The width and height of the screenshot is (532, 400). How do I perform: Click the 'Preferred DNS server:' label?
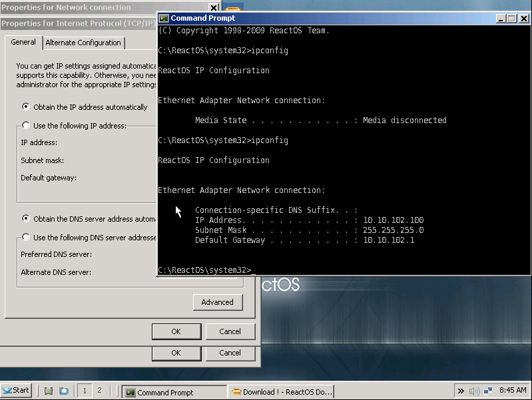point(56,254)
